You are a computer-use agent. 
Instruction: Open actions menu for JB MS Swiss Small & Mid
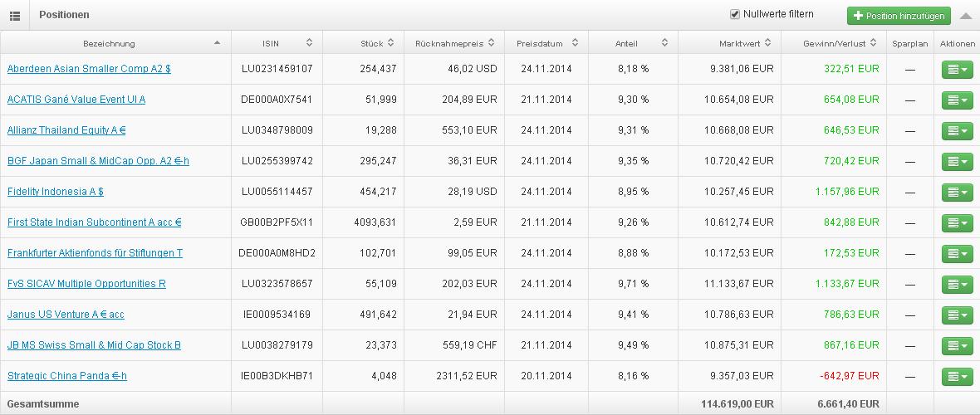957,345
